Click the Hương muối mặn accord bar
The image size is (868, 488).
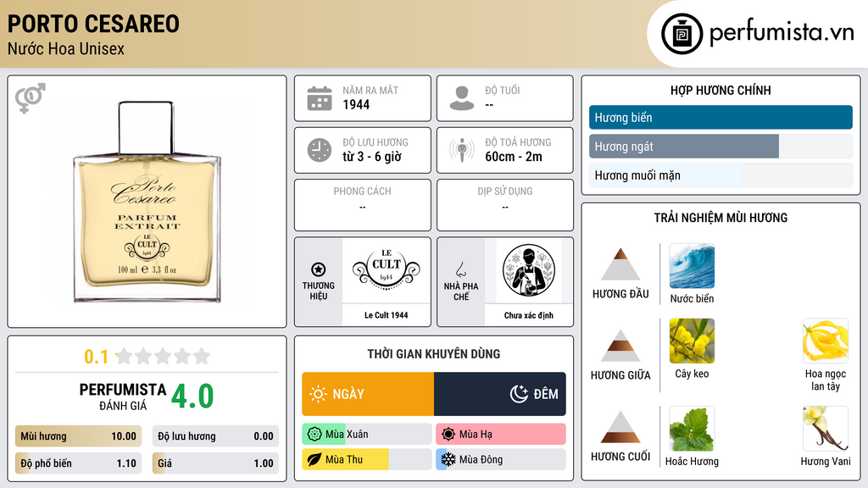721,175
